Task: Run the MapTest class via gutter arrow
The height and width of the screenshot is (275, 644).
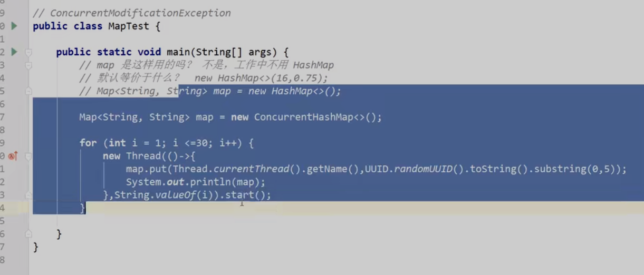Action: (x=14, y=26)
